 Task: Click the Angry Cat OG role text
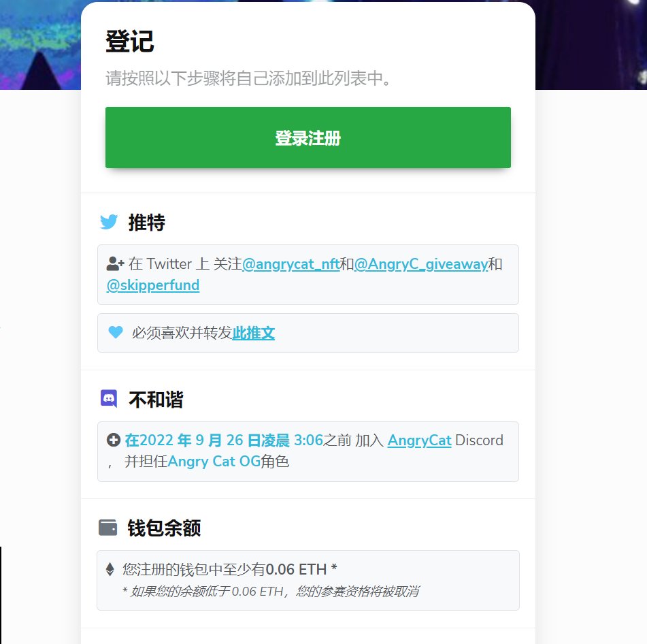tap(214, 462)
